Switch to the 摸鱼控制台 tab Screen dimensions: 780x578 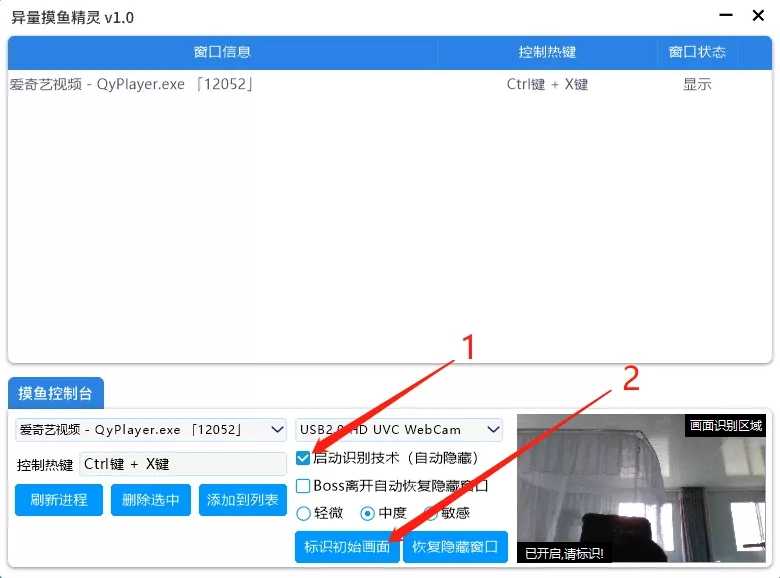pos(56,393)
